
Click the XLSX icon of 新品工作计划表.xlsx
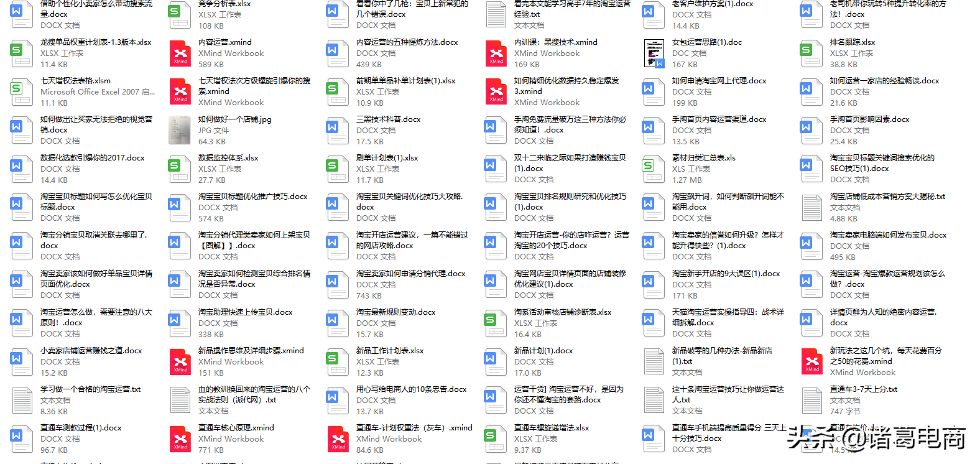[338, 362]
